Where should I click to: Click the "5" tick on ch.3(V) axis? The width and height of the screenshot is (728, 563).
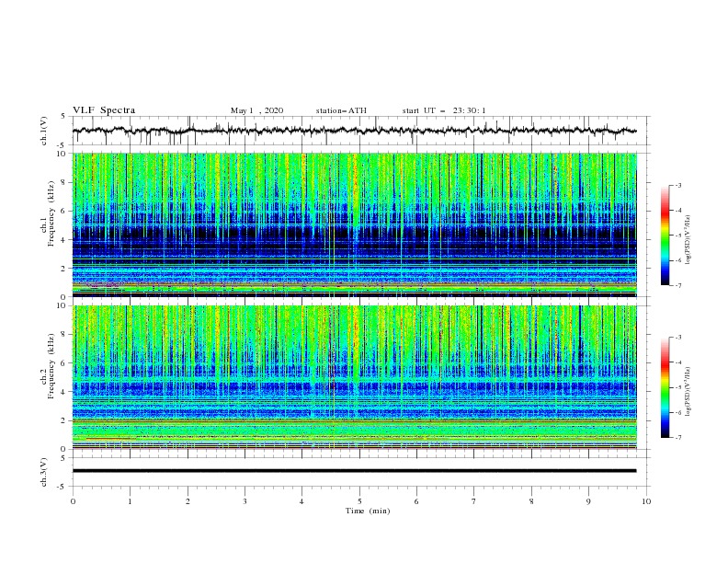[63, 458]
